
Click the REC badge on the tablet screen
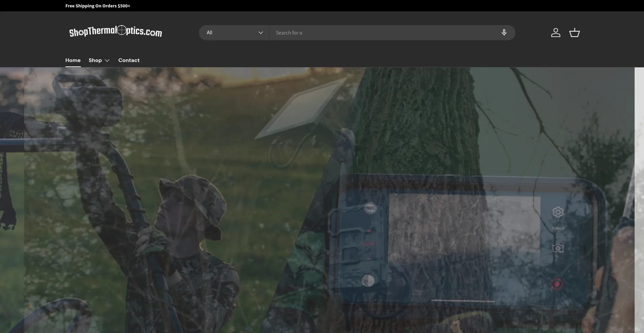370,208
